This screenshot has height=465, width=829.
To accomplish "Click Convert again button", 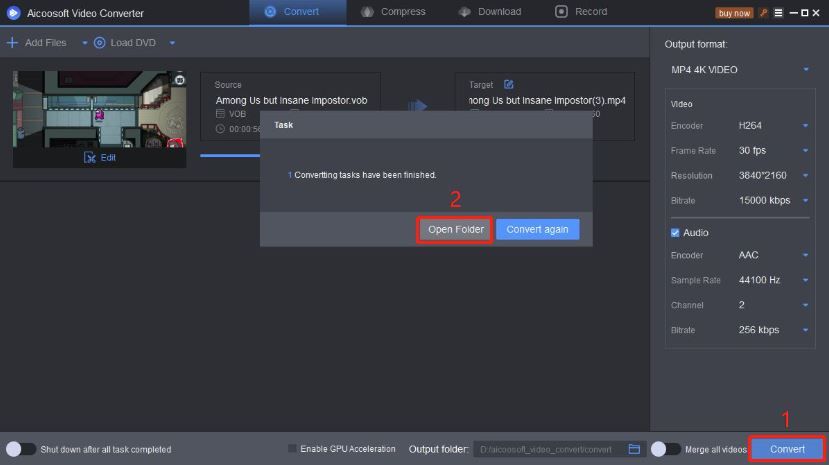I will tap(537, 229).
